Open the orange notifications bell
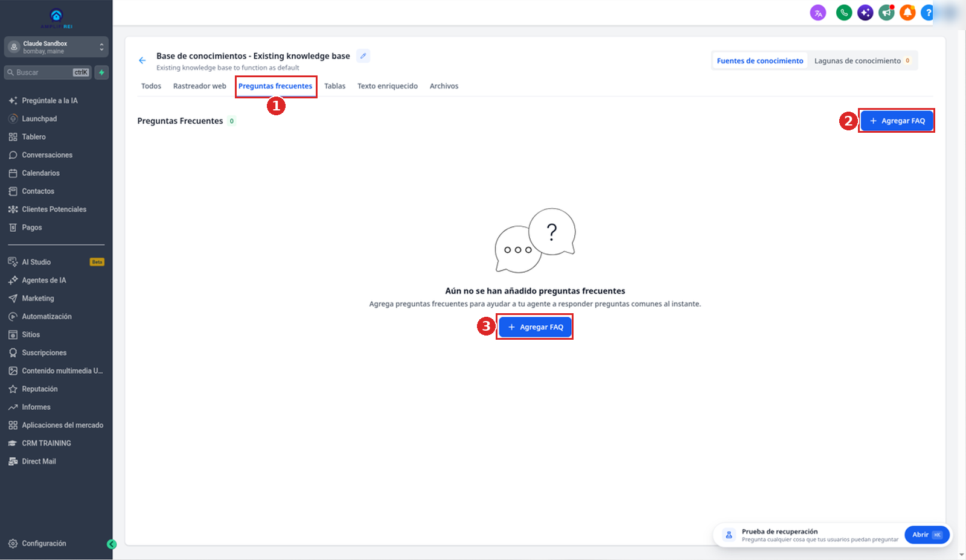This screenshot has width=966, height=560. (907, 13)
